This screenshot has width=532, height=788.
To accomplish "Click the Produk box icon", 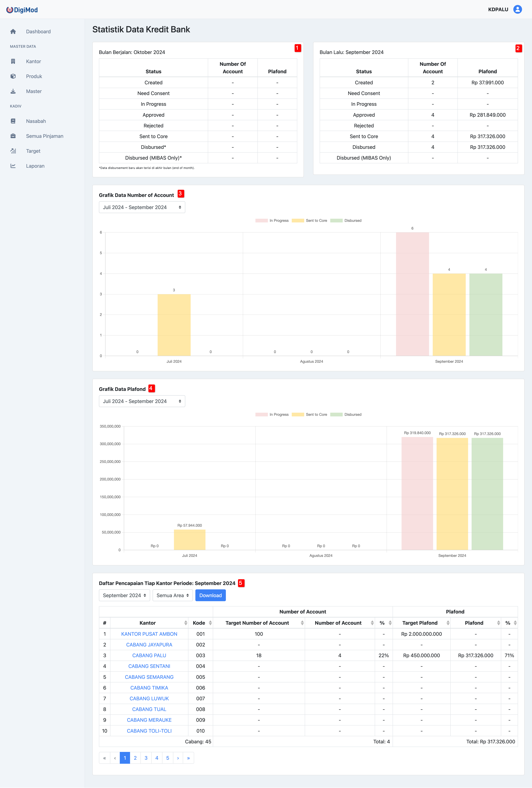I will (13, 76).
